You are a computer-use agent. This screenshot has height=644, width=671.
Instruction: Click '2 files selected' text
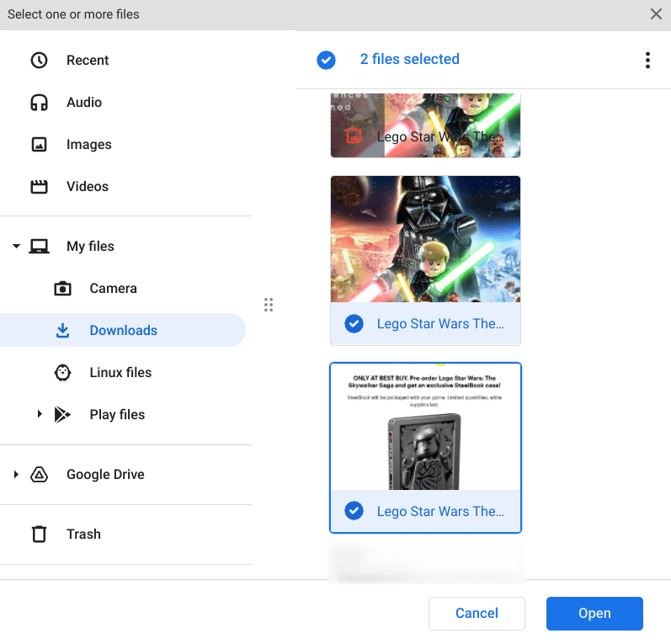409,59
